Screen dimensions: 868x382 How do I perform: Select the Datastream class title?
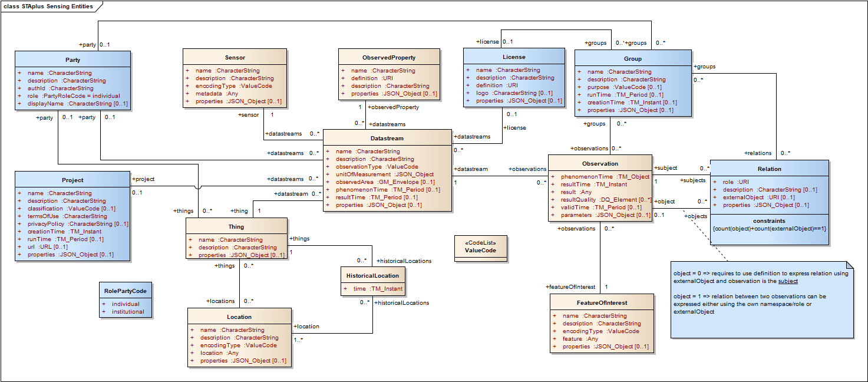(x=387, y=139)
